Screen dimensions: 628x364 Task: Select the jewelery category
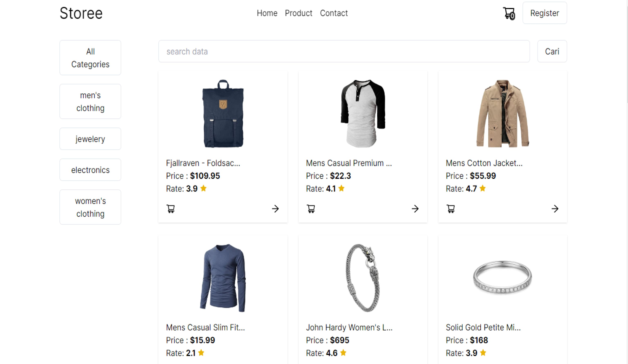pyautogui.click(x=90, y=139)
